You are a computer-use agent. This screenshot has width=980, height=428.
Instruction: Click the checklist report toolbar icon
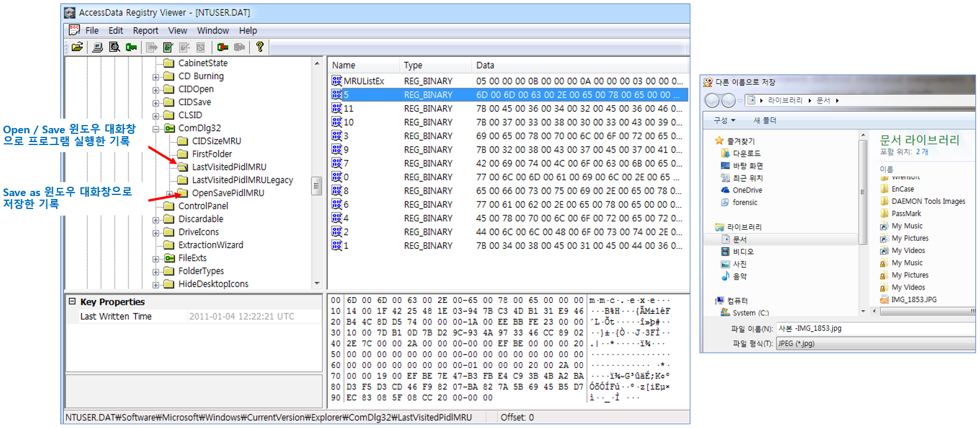pos(168,47)
